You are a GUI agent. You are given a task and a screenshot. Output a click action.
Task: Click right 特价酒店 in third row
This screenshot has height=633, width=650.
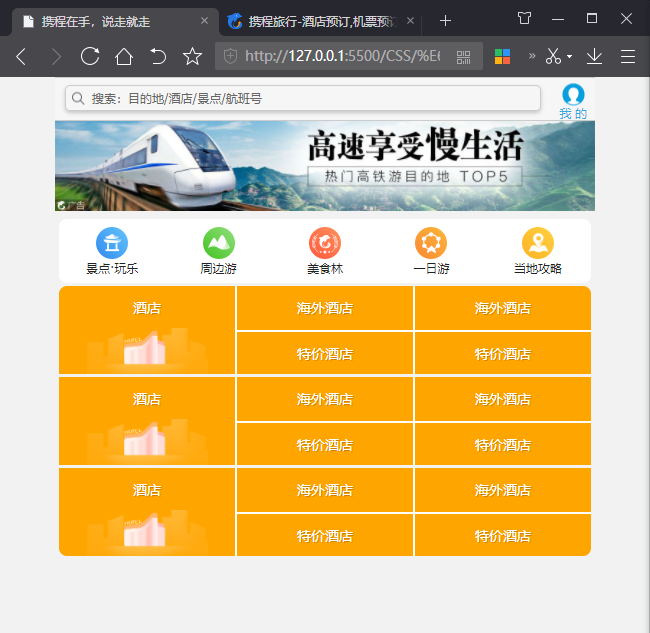503,536
